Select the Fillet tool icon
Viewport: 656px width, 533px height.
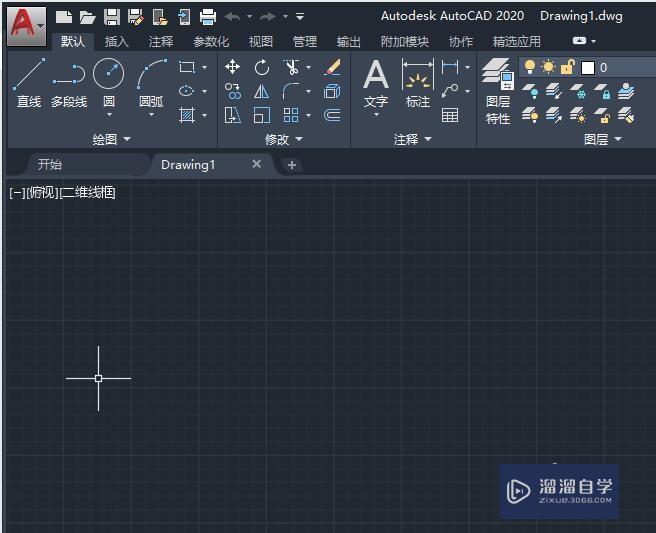tap(291, 91)
